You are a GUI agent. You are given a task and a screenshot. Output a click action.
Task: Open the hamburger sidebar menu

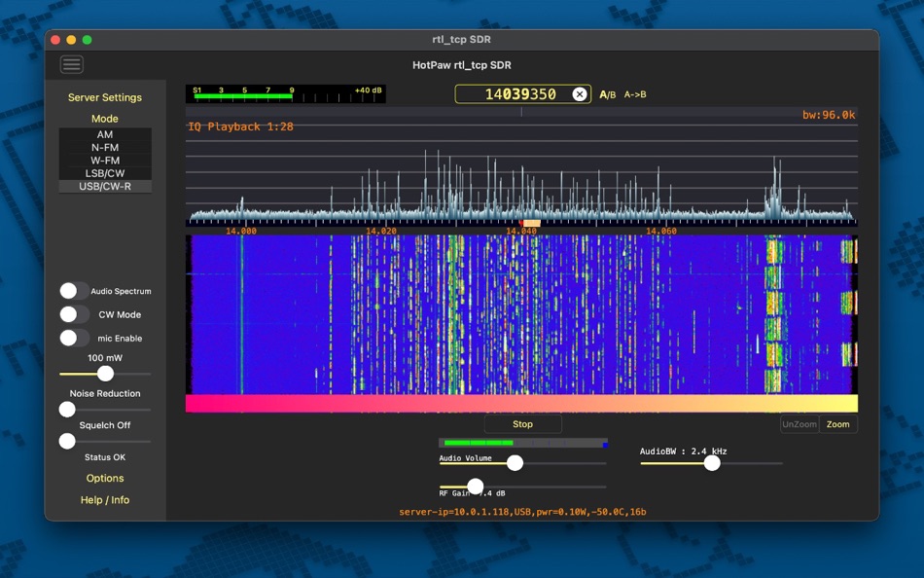(x=72, y=65)
